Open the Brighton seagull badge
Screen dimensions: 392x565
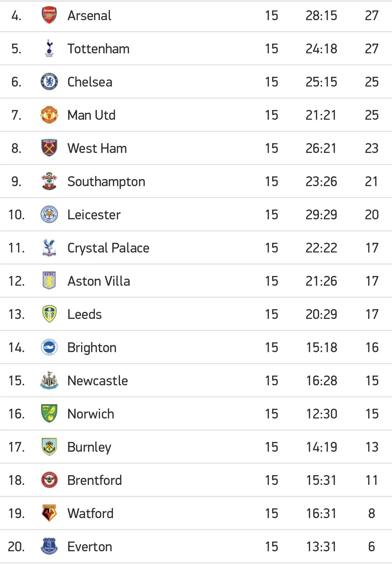point(49,347)
